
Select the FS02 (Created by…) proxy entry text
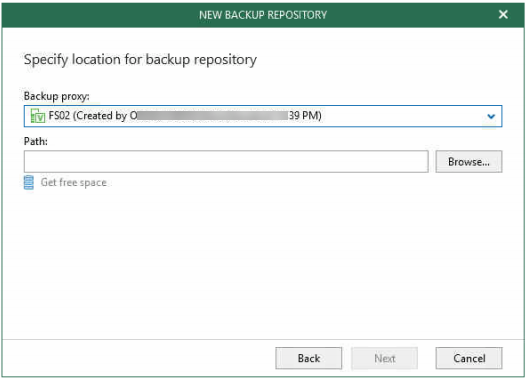click(185, 116)
